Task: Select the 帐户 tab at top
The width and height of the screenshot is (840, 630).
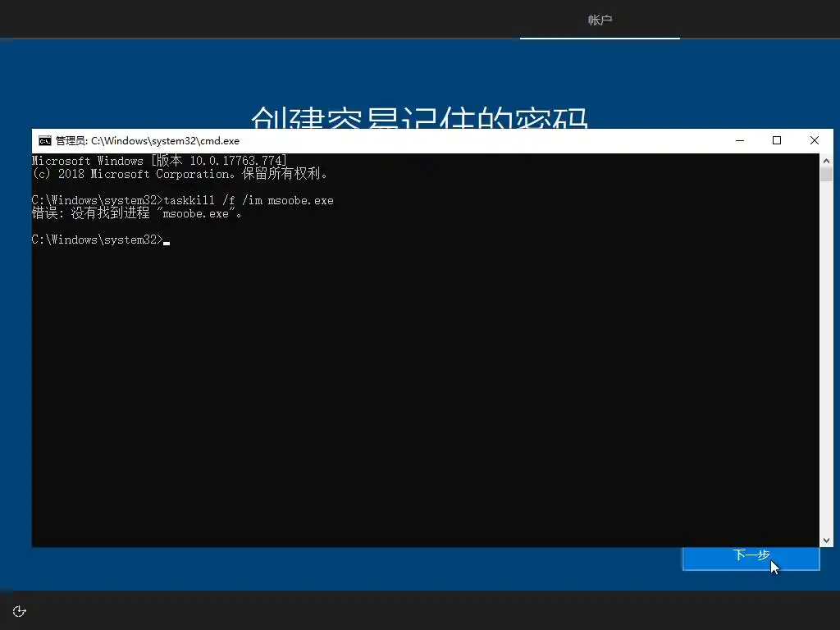Action: tap(600, 20)
